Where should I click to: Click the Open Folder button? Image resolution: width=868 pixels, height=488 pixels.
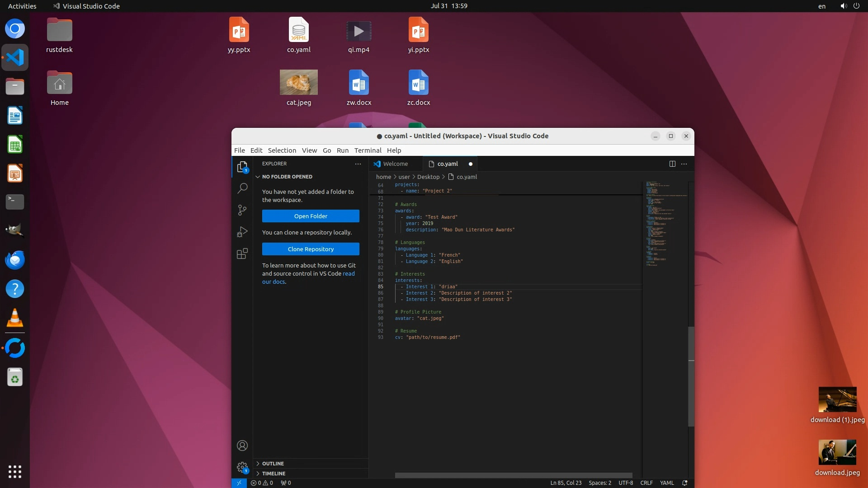click(x=311, y=216)
